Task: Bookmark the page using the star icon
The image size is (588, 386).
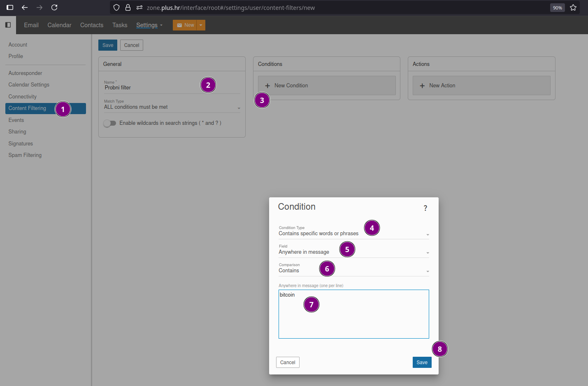Action: click(573, 7)
